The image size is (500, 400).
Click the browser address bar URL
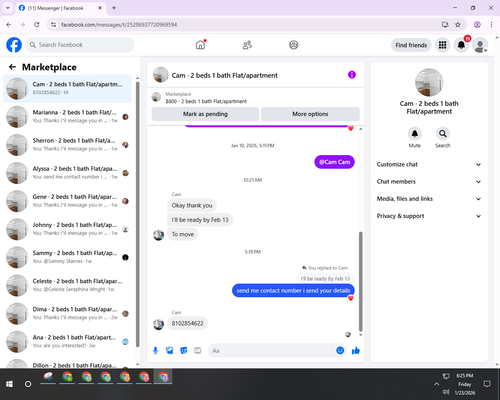[119, 25]
